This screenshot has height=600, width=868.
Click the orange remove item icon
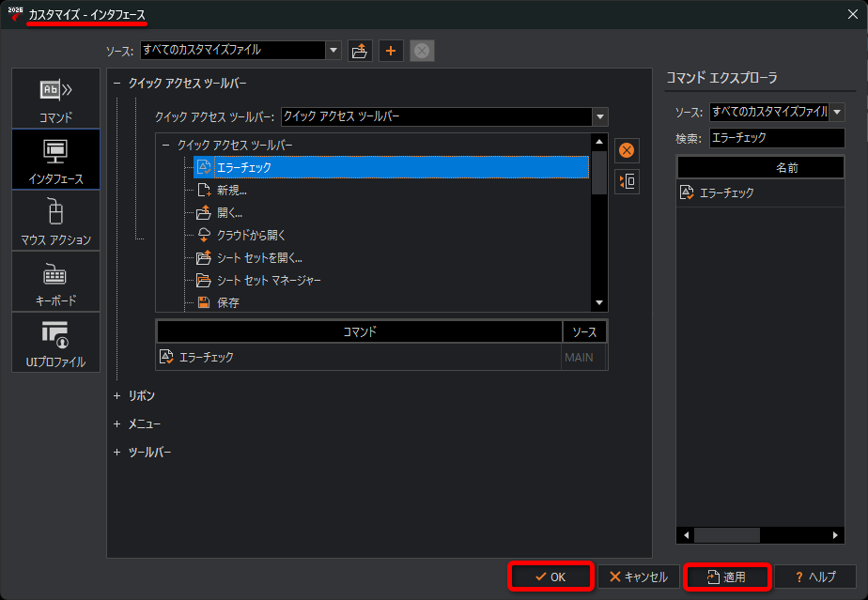(x=627, y=150)
